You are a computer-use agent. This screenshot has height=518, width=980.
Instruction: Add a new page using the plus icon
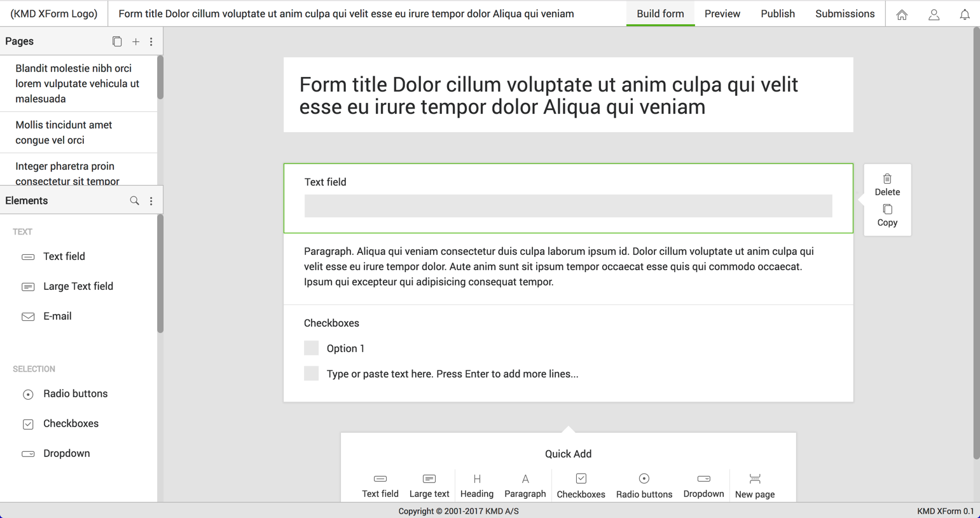click(135, 41)
